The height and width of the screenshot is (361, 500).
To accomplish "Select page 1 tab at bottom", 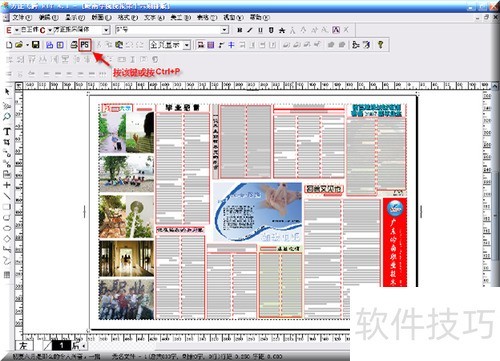I will [62, 346].
